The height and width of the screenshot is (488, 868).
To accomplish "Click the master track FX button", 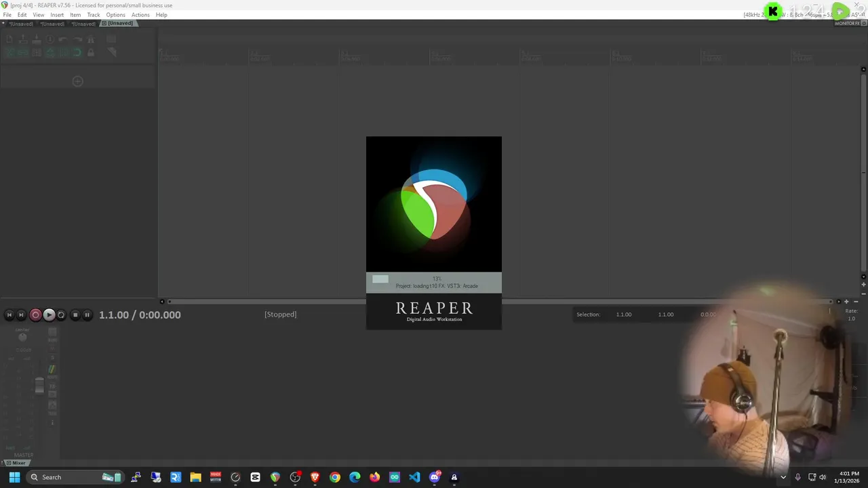I will click(x=52, y=386).
